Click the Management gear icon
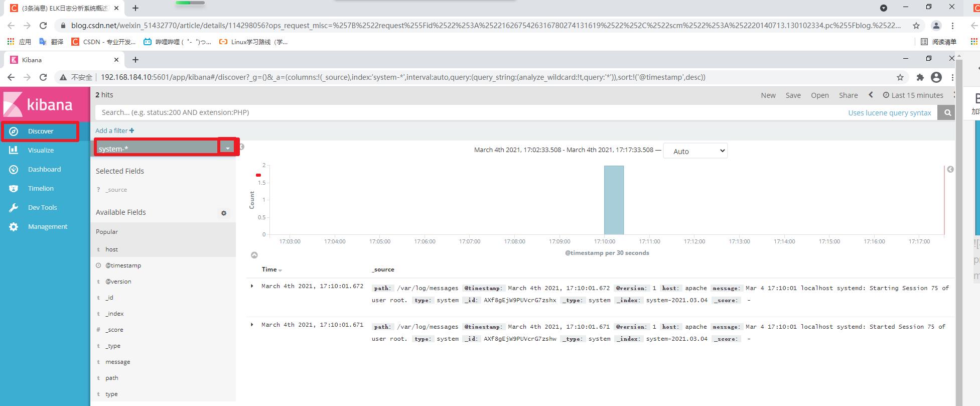Screen dimensions: 980x406 [14, 226]
